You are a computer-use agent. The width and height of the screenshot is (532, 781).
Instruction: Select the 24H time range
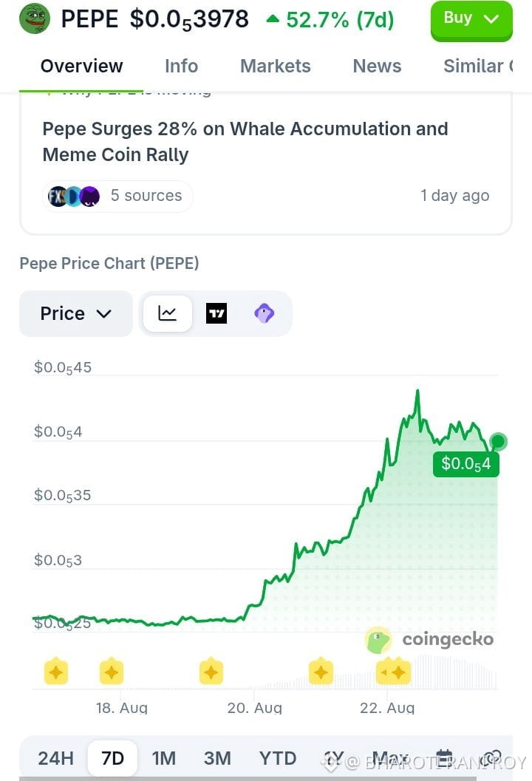click(56, 758)
